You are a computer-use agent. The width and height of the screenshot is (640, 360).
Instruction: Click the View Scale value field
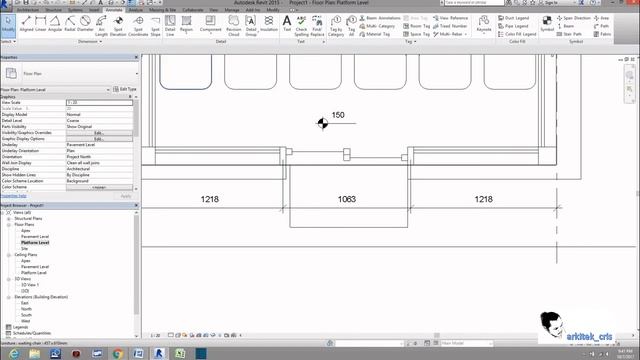(x=99, y=102)
